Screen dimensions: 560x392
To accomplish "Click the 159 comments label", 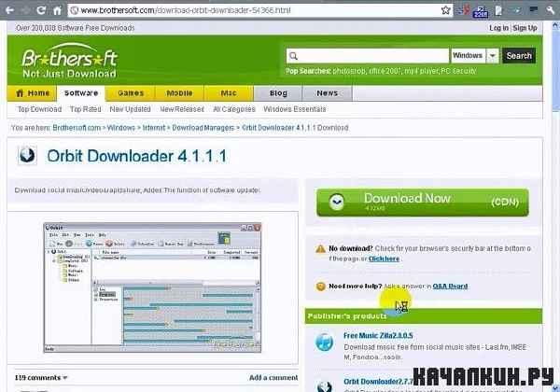I will click(x=37, y=378).
